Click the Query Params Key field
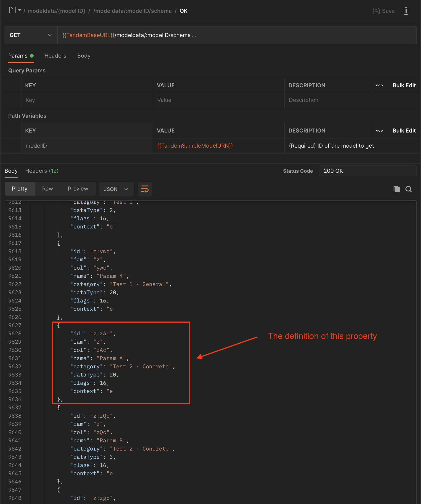The image size is (421, 504). pyautogui.click(x=87, y=100)
